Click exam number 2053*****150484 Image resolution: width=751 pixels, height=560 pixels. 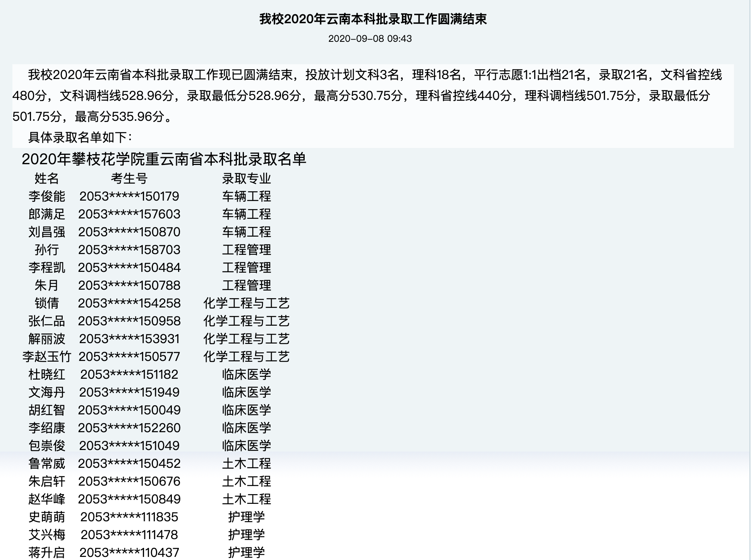pyautogui.click(x=129, y=268)
